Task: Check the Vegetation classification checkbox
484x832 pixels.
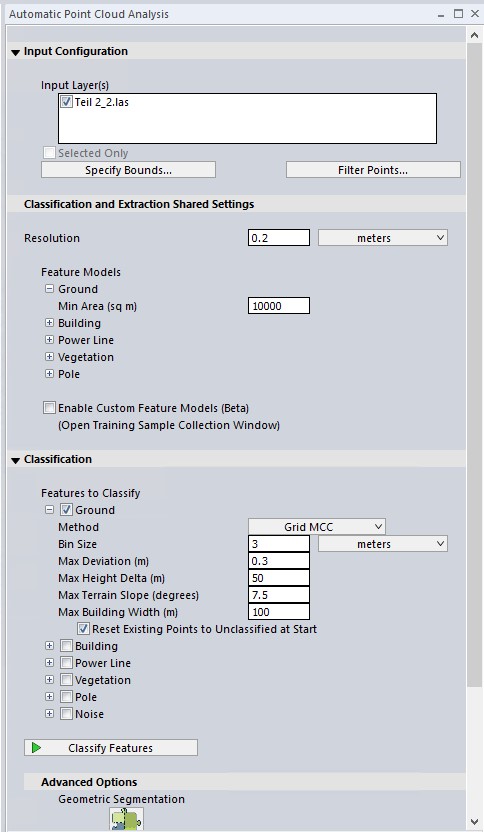Action: [x=66, y=680]
